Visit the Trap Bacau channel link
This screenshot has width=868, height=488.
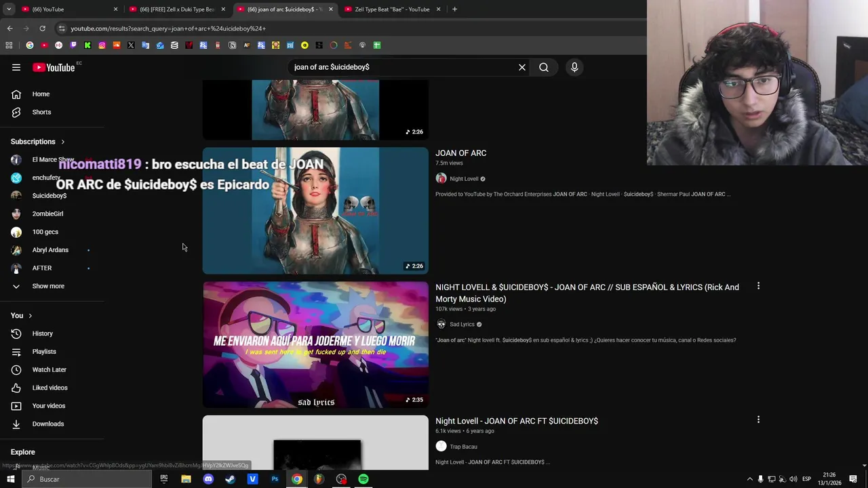[463, 447]
